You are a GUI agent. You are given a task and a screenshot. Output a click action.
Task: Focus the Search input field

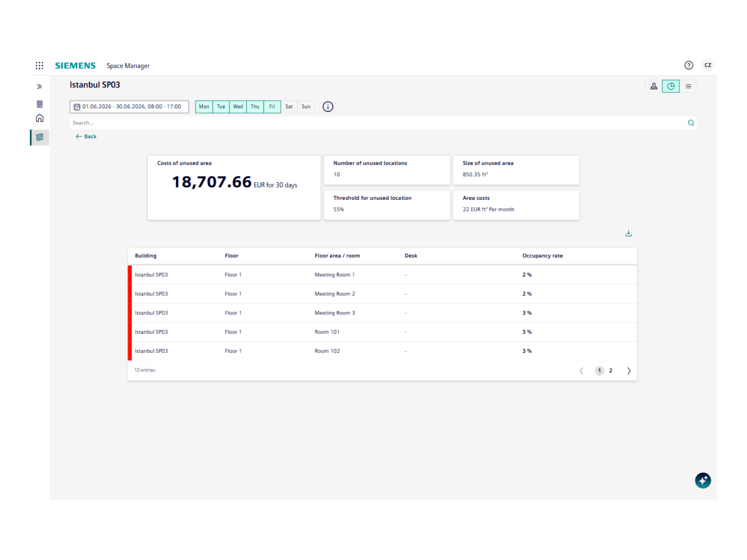click(x=377, y=123)
